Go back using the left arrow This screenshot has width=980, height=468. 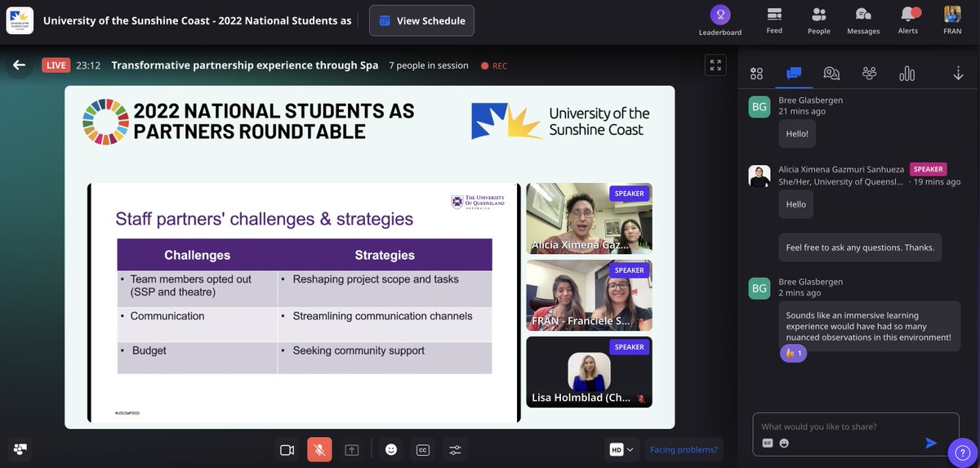click(19, 65)
